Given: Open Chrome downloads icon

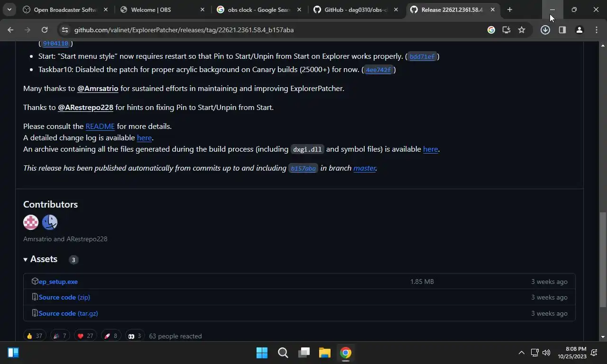Looking at the screenshot, I should [x=545, y=30].
